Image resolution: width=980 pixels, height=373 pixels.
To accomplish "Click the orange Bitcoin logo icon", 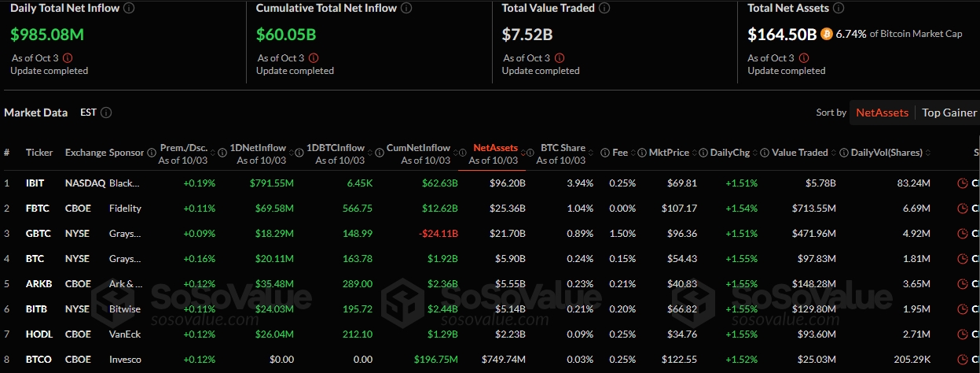I will (x=826, y=34).
